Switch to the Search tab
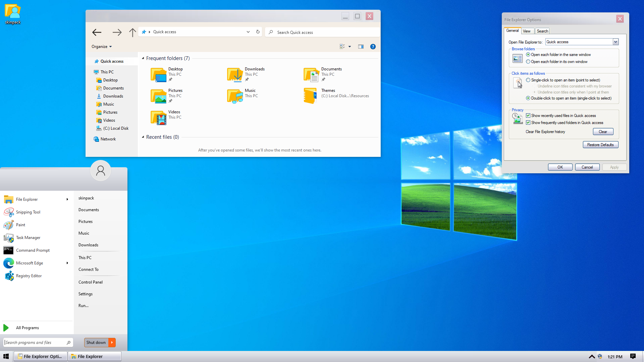The height and width of the screenshot is (362, 644). tap(542, 31)
